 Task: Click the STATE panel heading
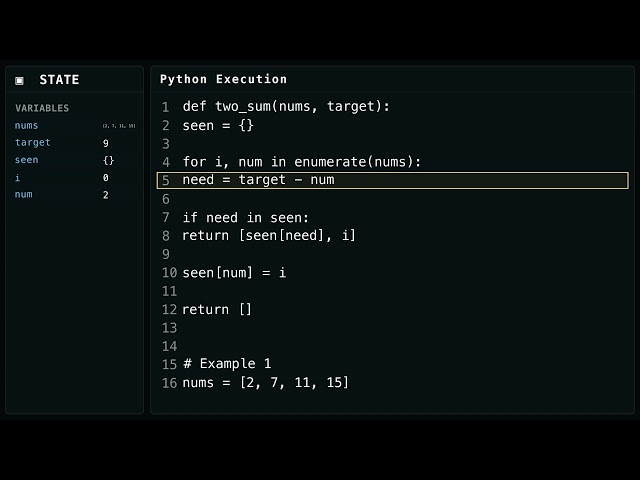[x=59, y=80]
